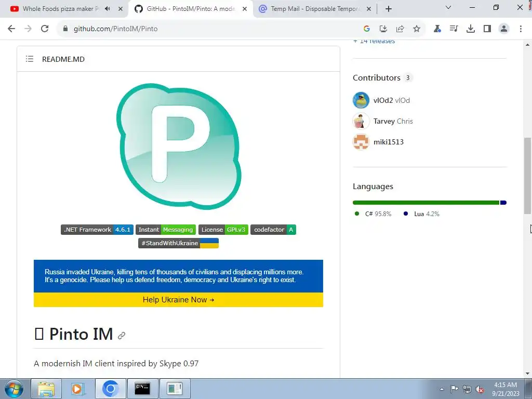View site information lock icon
The image size is (532, 399).
(x=65, y=29)
